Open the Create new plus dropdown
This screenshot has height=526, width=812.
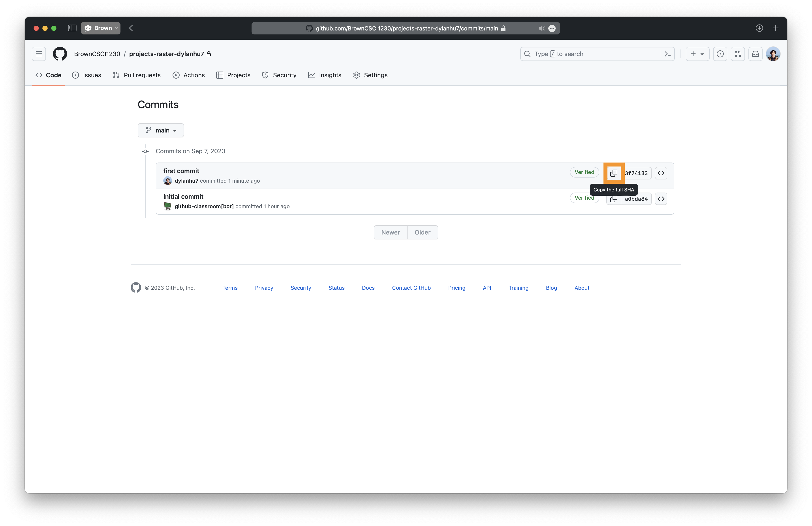click(x=697, y=54)
